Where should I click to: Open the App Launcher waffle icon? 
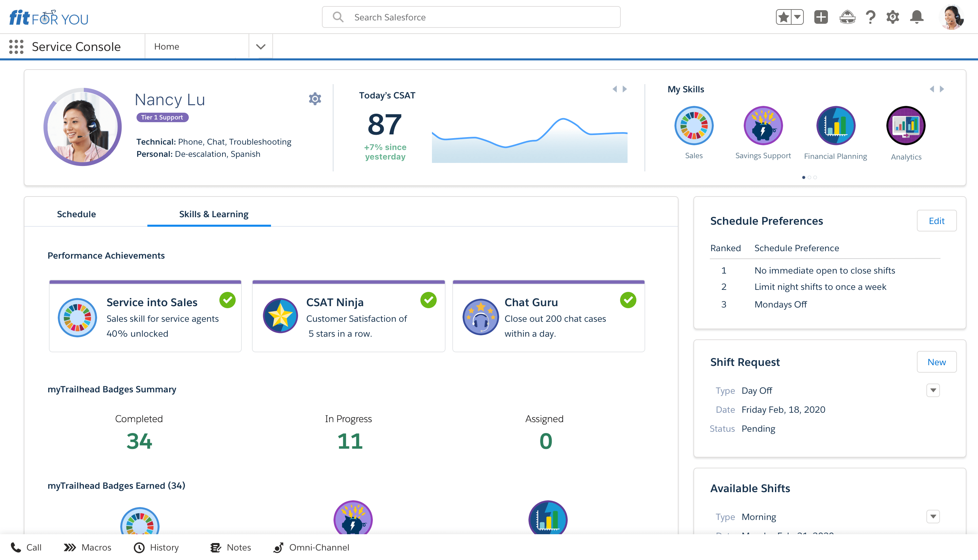pos(16,46)
